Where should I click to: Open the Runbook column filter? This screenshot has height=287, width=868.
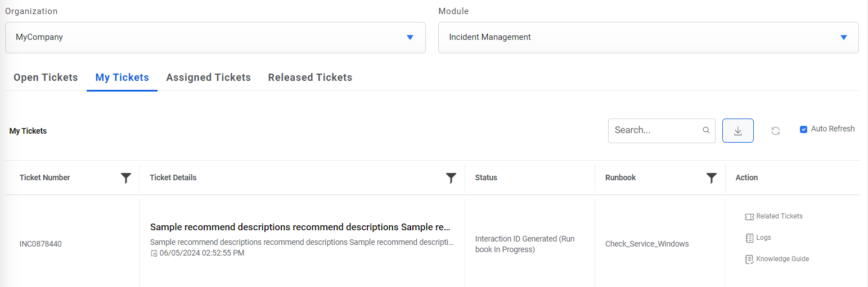point(711,178)
